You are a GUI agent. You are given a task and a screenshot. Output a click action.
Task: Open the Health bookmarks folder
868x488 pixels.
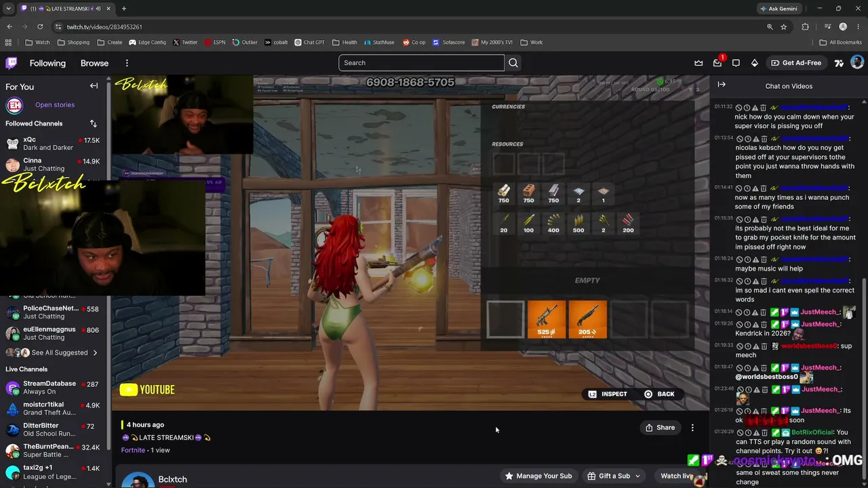point(344,42)
